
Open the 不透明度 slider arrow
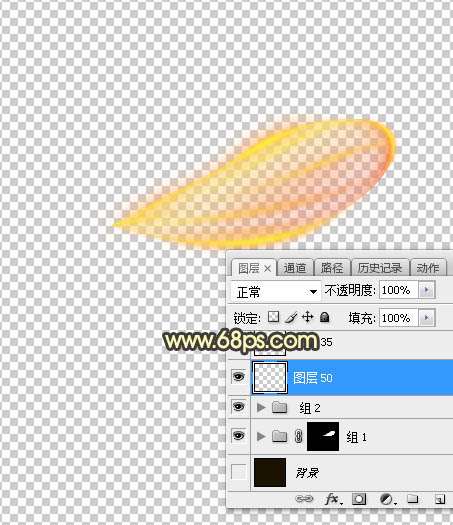tap(427, 290)
